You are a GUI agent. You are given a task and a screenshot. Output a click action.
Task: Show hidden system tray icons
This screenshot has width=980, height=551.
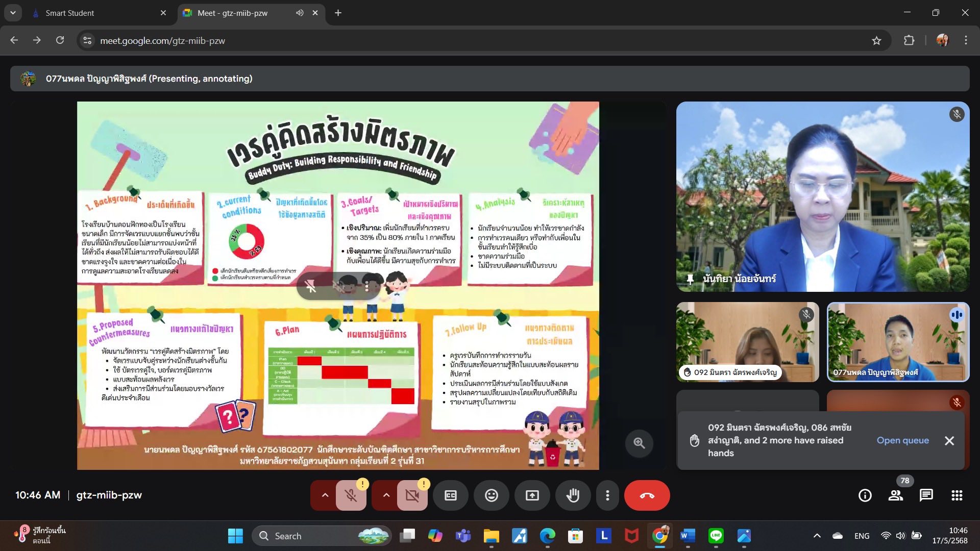[x=817, y=536]
